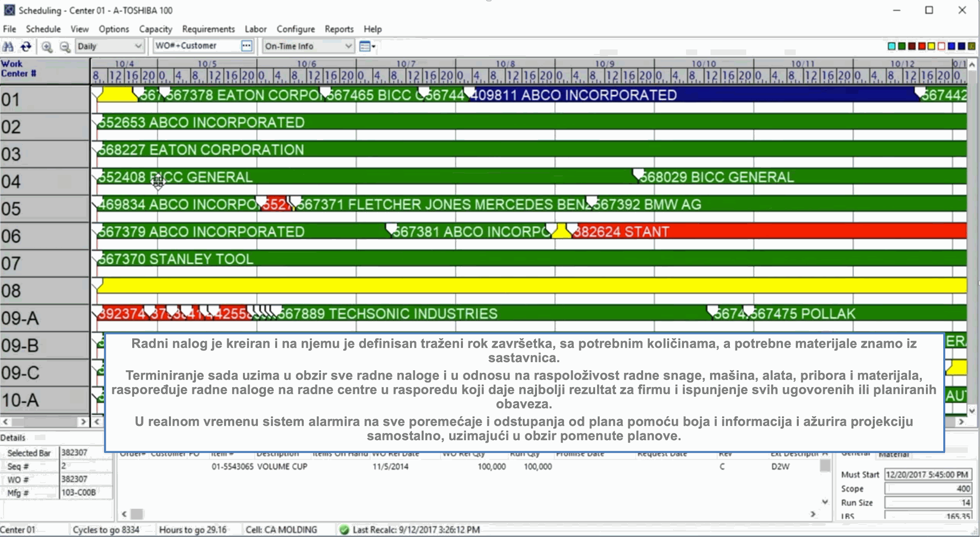The image size is (980, 537).
Task: Click the ellipsis button beside WO#+Customer
Action: pos(247,46)
